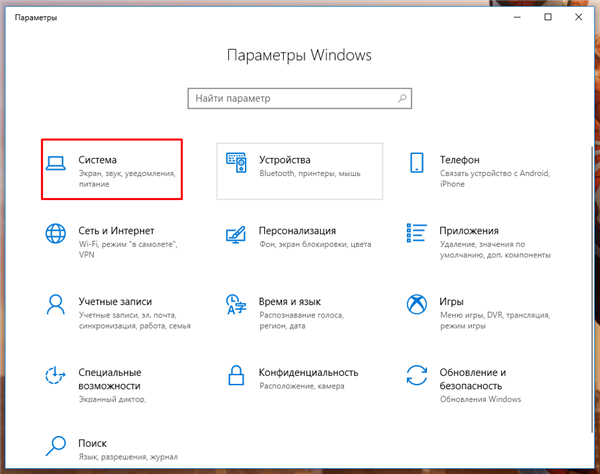Open the Система settings title
The height and width of the screenshot is (474, 600).
tap(98, 160)
